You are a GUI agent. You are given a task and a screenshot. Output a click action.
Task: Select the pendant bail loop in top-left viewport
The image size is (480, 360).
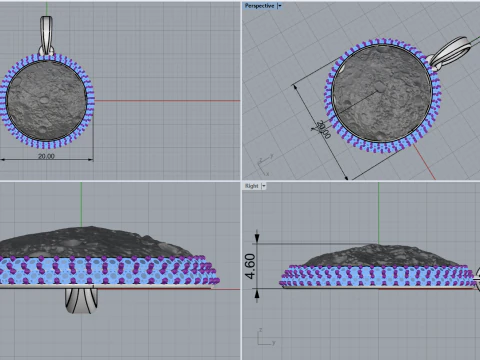(47, 35)
